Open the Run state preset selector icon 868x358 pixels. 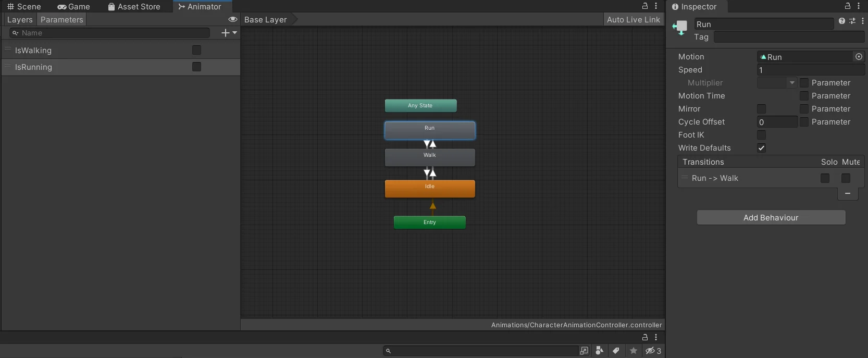coord(852,21)
